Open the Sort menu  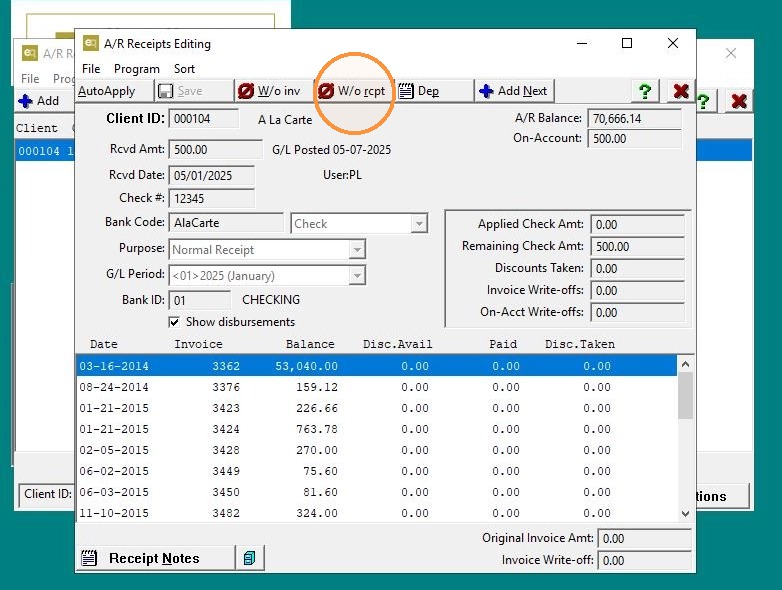tap(184, 69)
